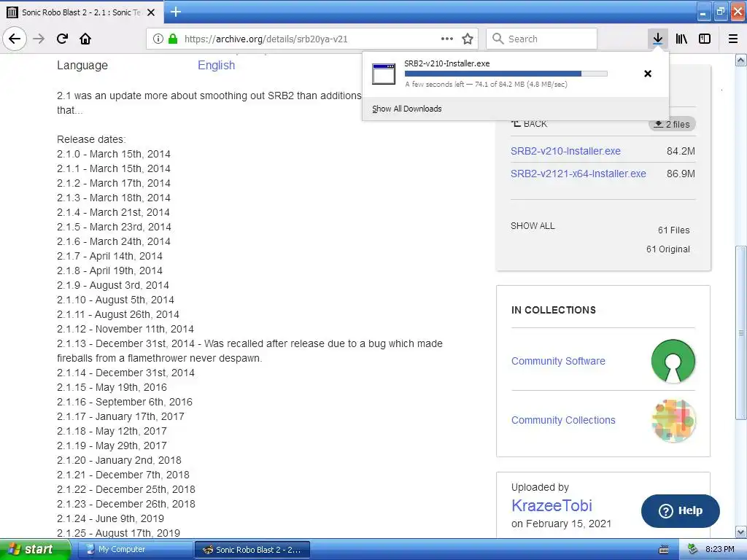Show site information icon in address bar
The width and height of the screenshot is (747, 560).
click(x=158, y=39)
